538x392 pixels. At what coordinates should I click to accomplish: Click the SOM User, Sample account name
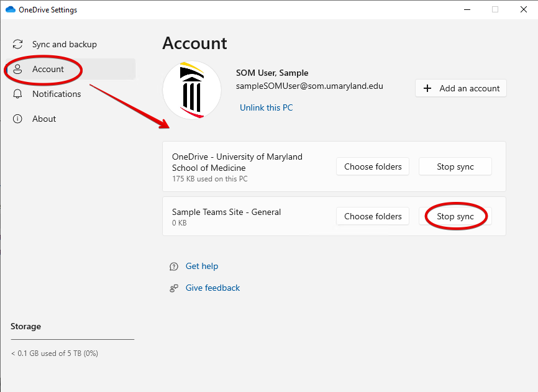[272, 73]
